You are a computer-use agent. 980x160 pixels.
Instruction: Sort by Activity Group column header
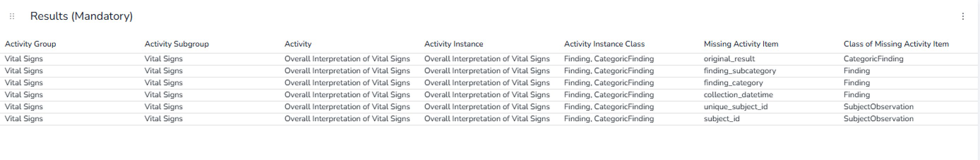(x=30, y=44)
